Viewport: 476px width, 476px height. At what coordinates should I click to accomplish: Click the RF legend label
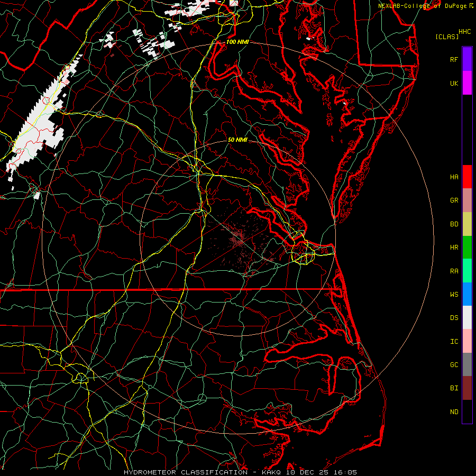pyautogui.click(x=454, y=59)
